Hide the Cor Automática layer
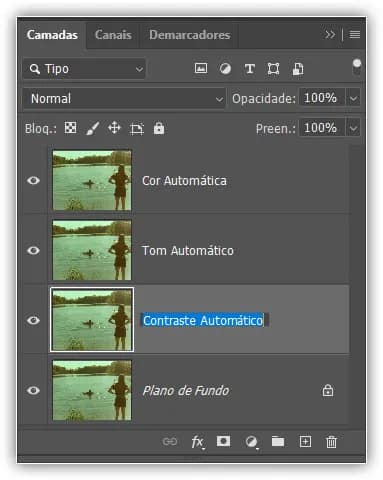Viewport: 383px width, 480px height. point(33,180)
